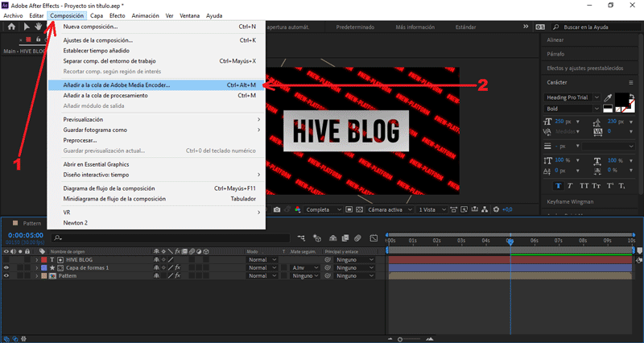The image size is (644, 343).
Task: Enable frame blending icon in timeline
Action: coord(345,238)
